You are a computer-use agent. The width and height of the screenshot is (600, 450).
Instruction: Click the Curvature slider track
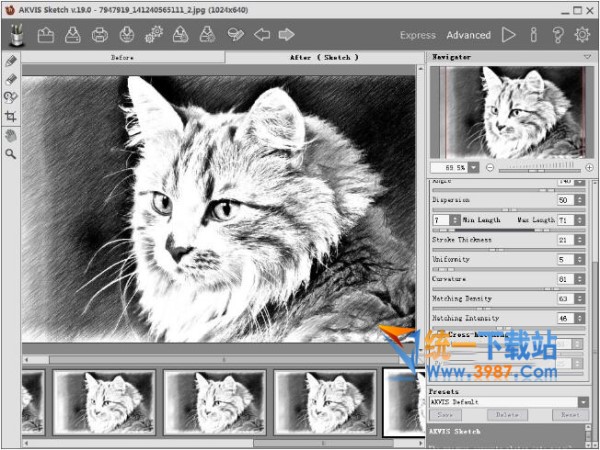coord(509,289)
